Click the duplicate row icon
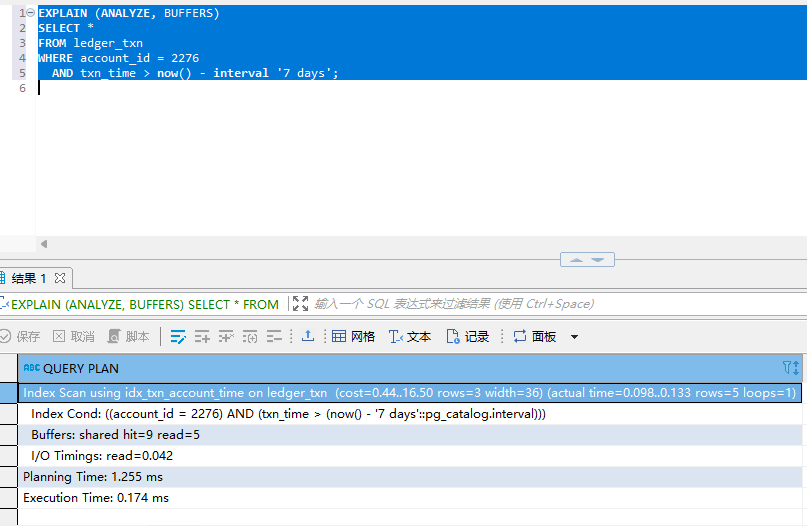Viewport: 807px width, 526px height. click(x=226, y=337)
